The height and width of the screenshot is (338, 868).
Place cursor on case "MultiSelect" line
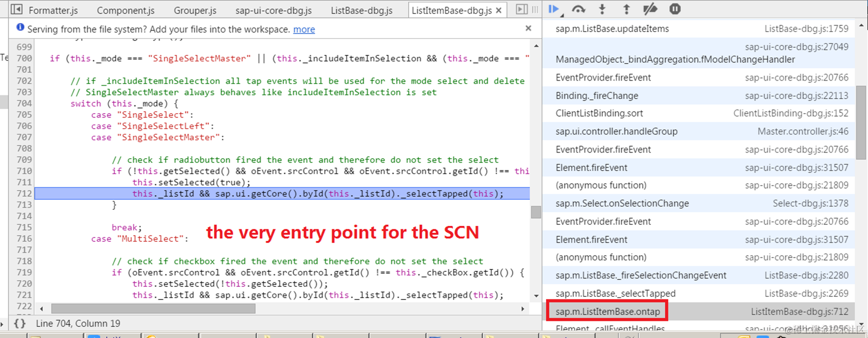140,238
